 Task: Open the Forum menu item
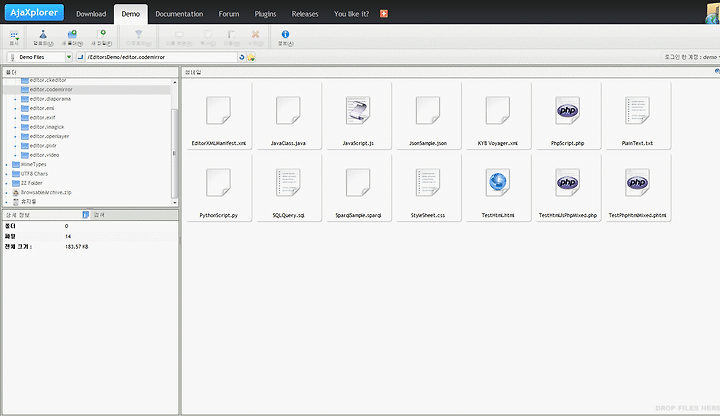229,14
